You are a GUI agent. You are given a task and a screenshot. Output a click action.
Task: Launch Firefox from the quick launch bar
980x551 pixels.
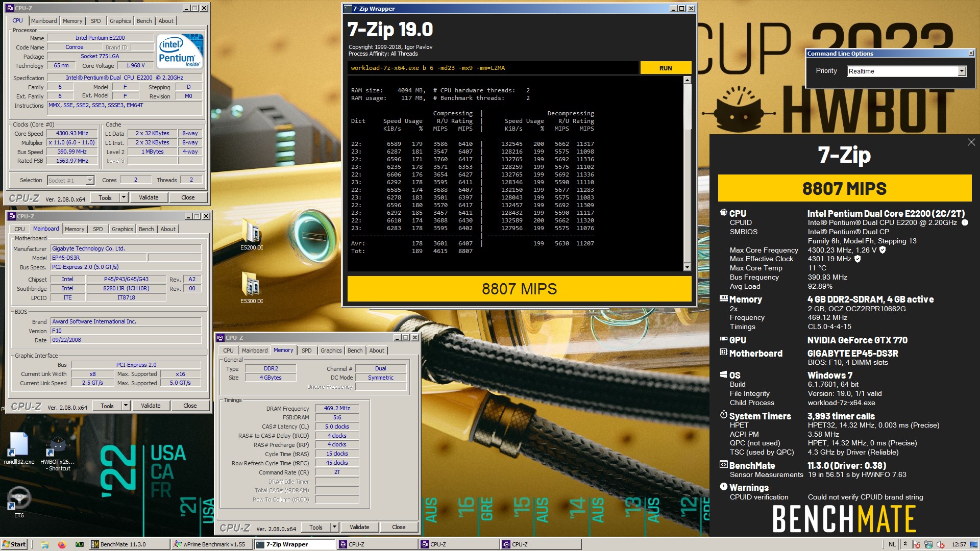point(62,544)
